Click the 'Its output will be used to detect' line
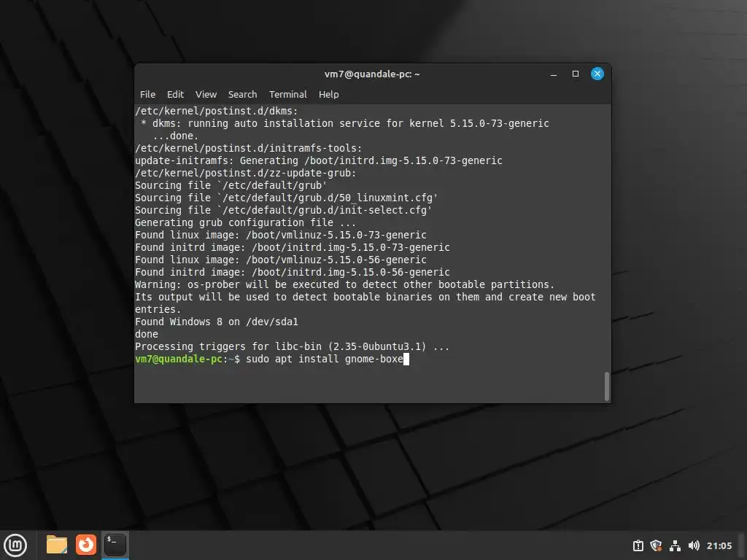Screen dimensions: 747x560 (x=365, y=297)
